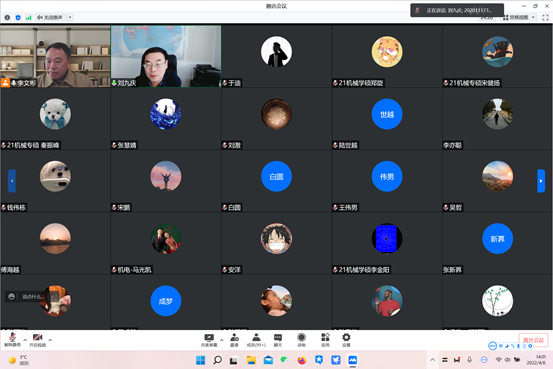Open the share screen icon
Screen dimensions: 553x369
point(209,340)
